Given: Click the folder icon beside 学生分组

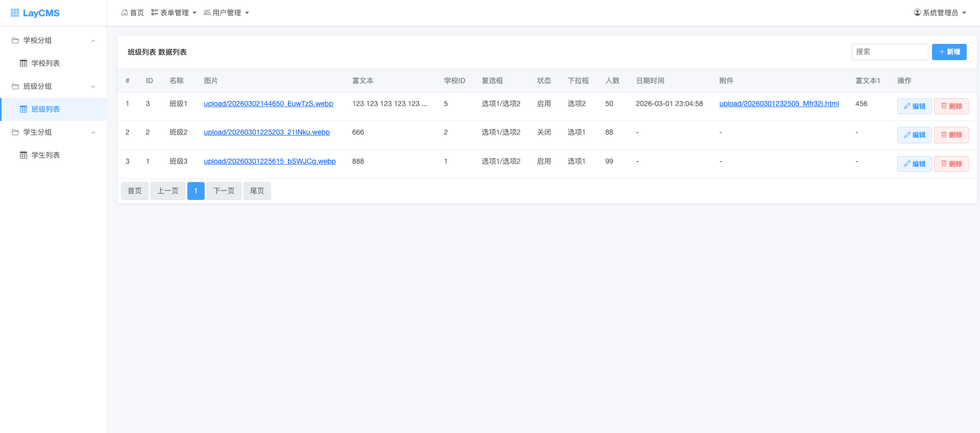Looking at the screenshot, I should pyautogui.click(x=15, y=132).
